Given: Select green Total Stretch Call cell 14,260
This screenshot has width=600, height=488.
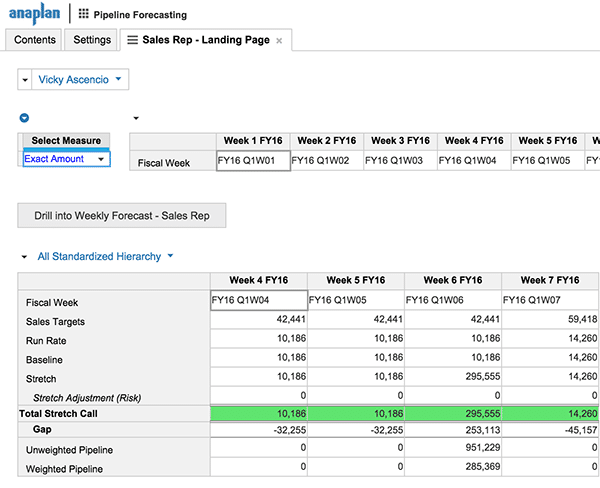Looking at the screenshot, I should pos(550,414).
